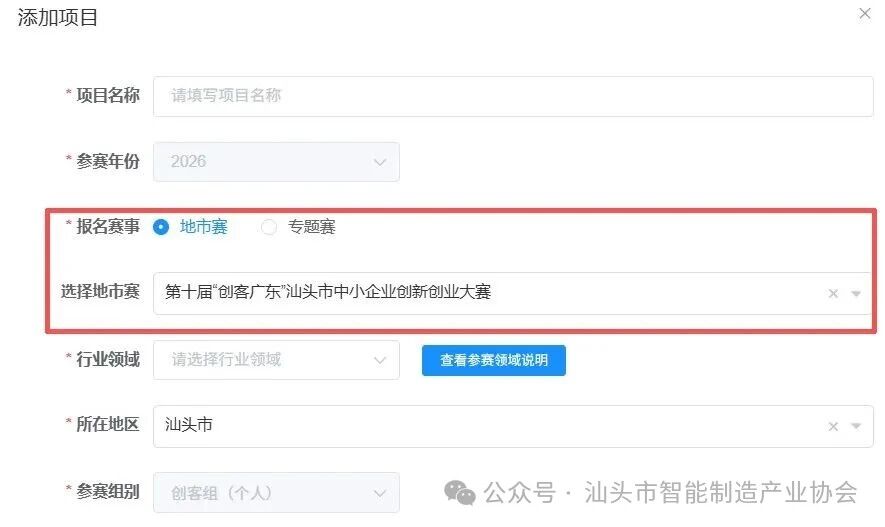Click the 专题赛 label text

tap(312, 227)
